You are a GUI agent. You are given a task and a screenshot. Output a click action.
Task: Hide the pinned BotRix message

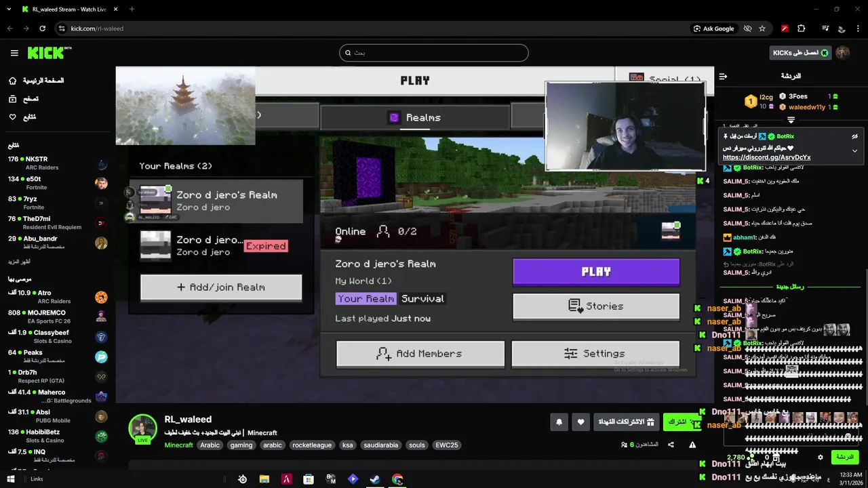click(x=854, y=136)
